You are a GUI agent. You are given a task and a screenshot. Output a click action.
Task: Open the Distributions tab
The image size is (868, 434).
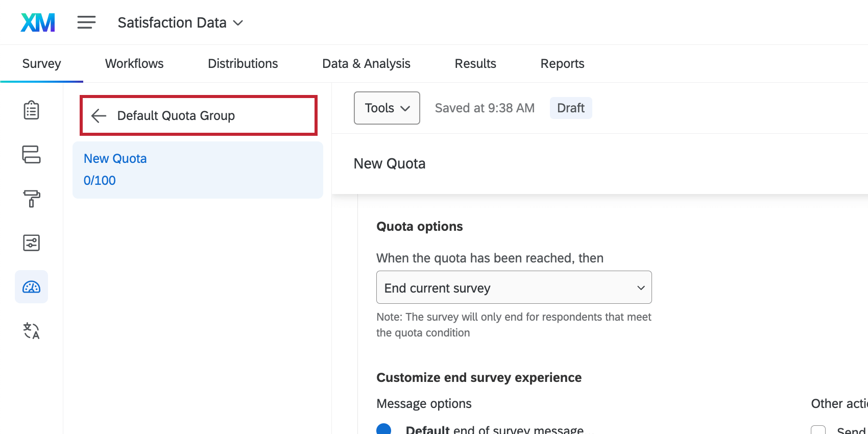point(243,63)
